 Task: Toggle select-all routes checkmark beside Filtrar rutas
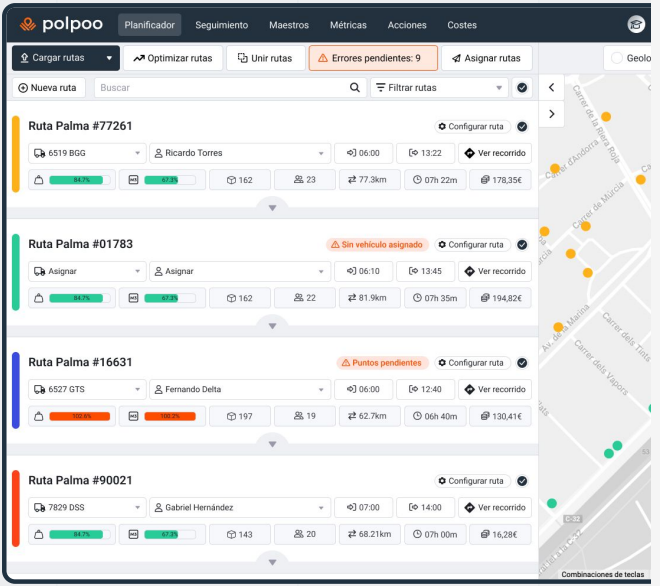coord(522,88)
